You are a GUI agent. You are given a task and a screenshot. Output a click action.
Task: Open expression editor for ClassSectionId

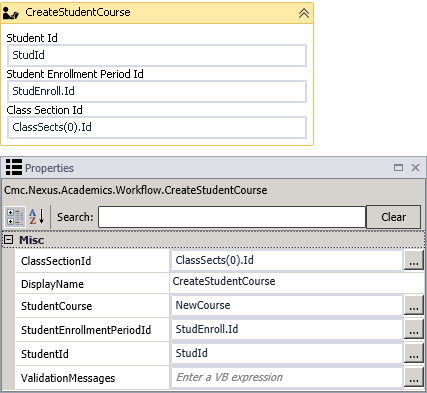pyautogui.click(x=414, y=260)
